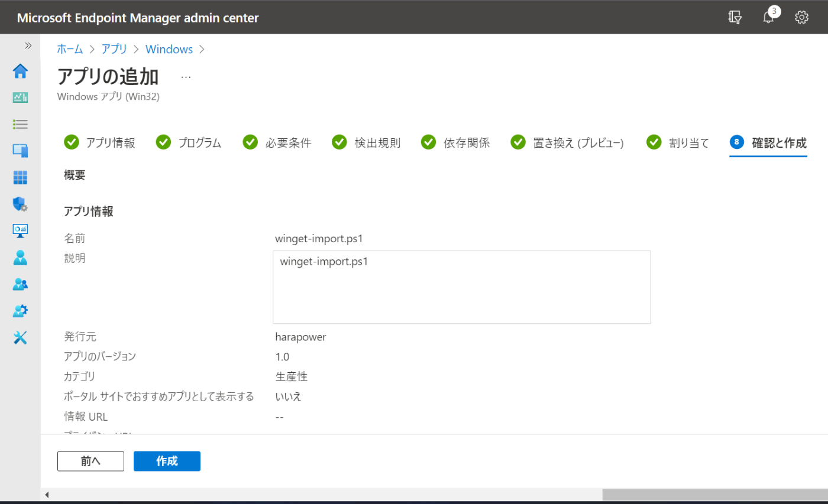Click the 発行元 label
Viewport: 828px width, 504px height.
tap(80, 337)
